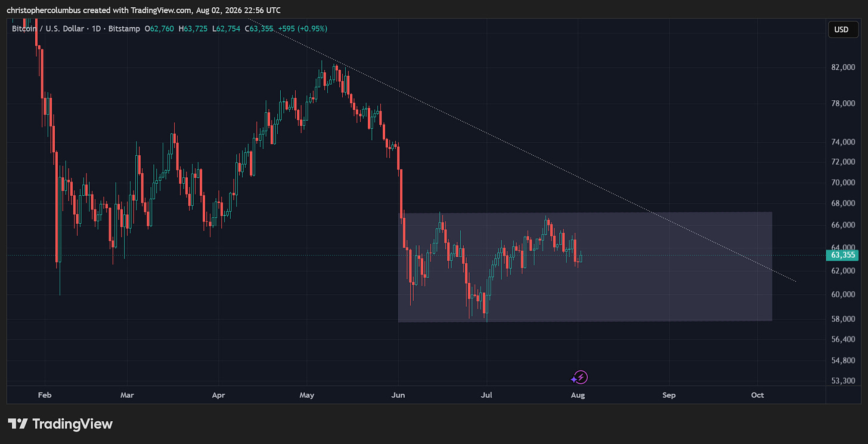Click the 82,000 price axis label
This screenshot has width=868, height=444.
tap(844, 67)
